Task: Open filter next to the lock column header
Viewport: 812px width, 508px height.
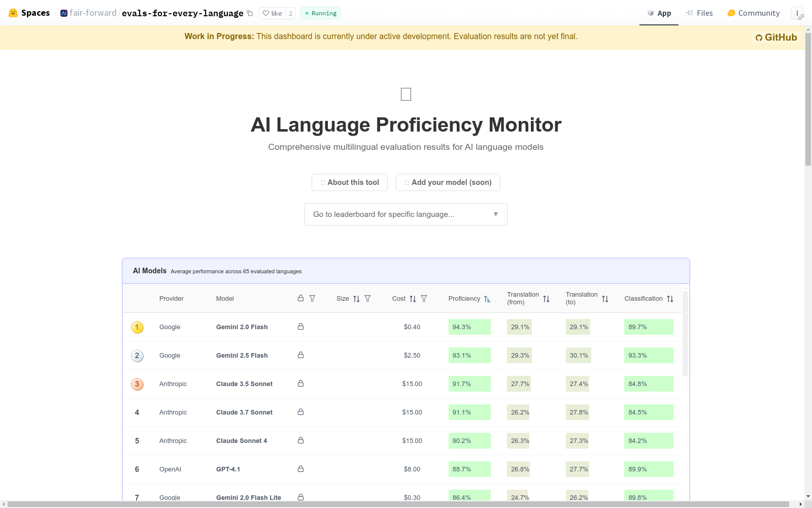Action: pyautogui.click(x=312, y=298)
